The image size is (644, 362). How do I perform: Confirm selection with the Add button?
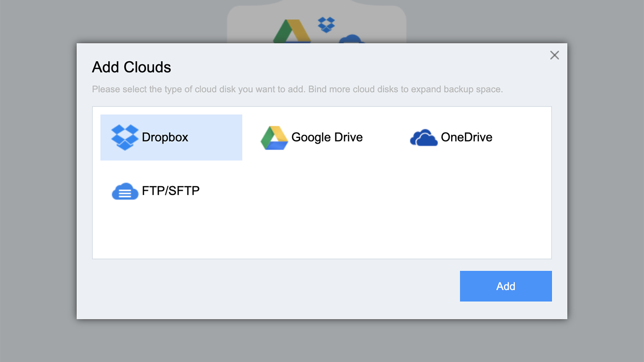(x=506, y=286)
